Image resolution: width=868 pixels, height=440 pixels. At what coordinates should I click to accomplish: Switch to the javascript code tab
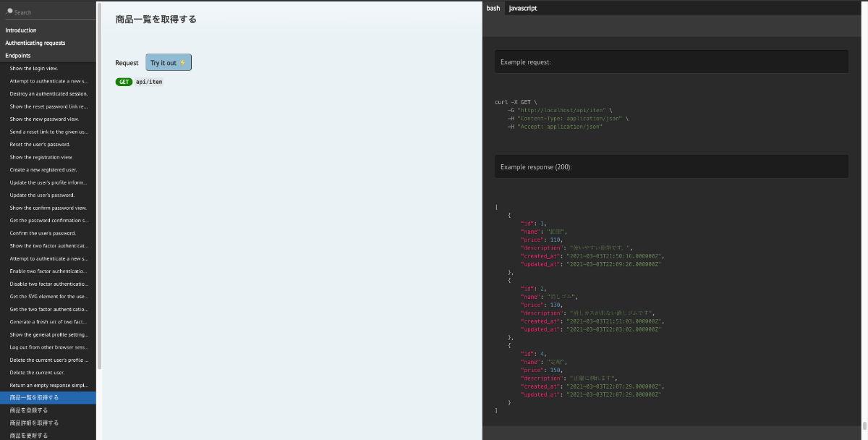(522, 8)
